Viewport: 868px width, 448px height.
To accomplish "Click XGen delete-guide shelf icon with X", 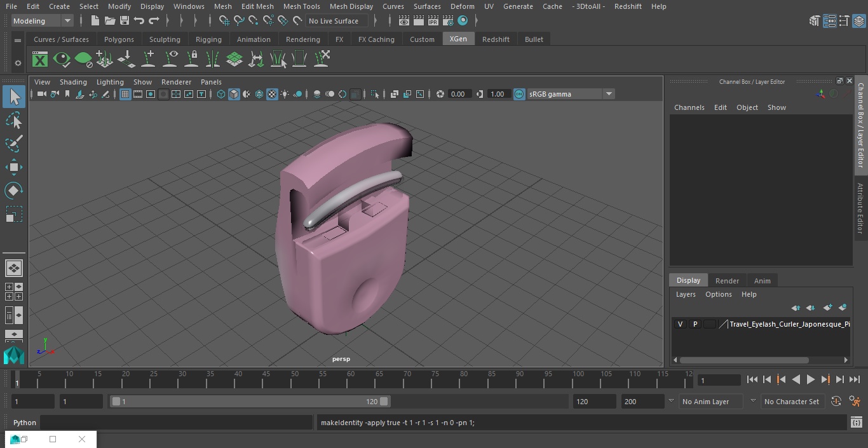I will pyautogui.click(x=322, y=60).
